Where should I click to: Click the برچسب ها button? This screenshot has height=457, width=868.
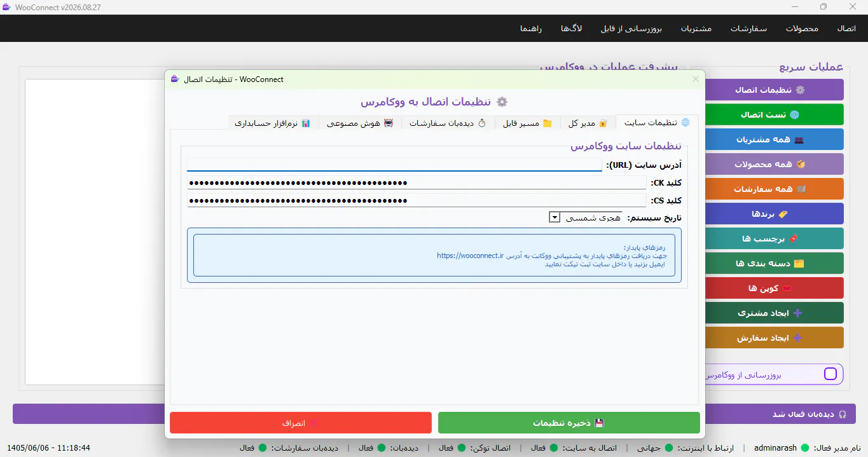[775, 238]
